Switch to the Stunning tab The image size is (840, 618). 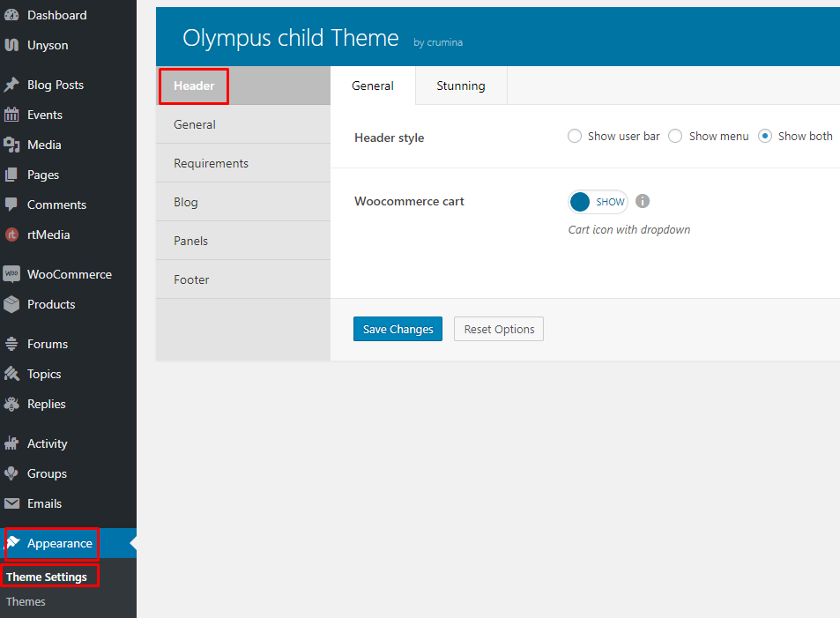coord(461,86)
